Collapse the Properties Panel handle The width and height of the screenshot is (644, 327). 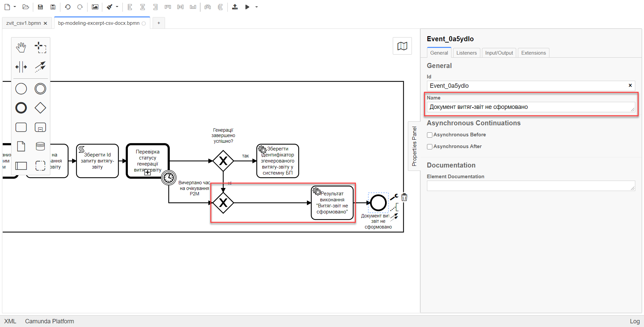click(x=414, y=146)
